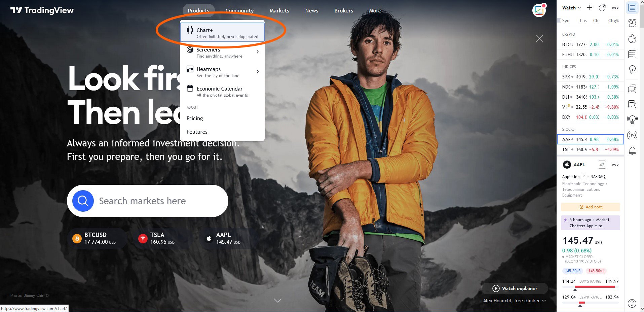Viewport: 644px width, 312px height.
Task: Expand the Screeners submenu arrow
Action: click(258, 52)
